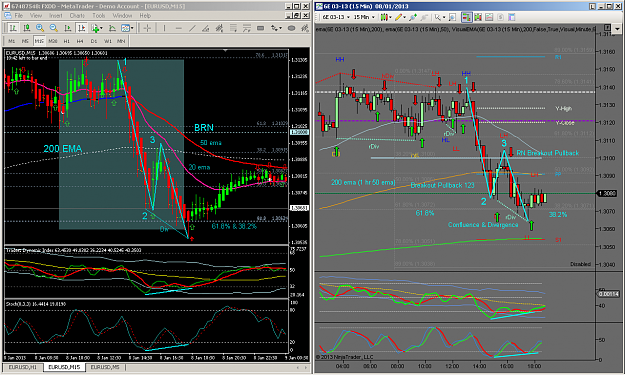Image resolution: width=625 pixels, height=375 pixels.
Task: Expand NinjaTrader drawing tools dropdown arrow
Action: (405, 17)
